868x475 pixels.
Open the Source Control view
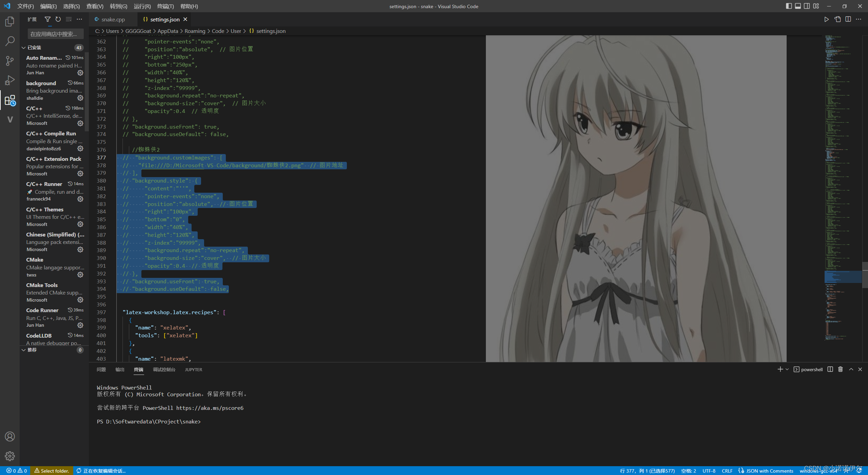pyautogui.click(x=9, y=60)
